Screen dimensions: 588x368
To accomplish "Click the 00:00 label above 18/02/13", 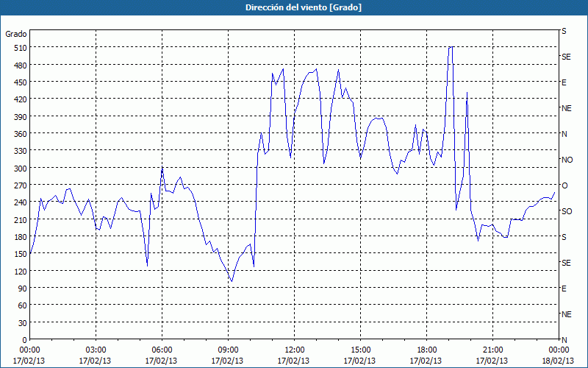I will coord(559,350).
